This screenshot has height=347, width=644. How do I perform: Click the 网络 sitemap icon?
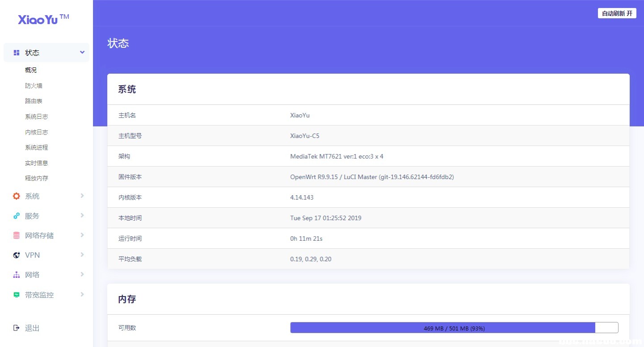[x=17, y=275]
